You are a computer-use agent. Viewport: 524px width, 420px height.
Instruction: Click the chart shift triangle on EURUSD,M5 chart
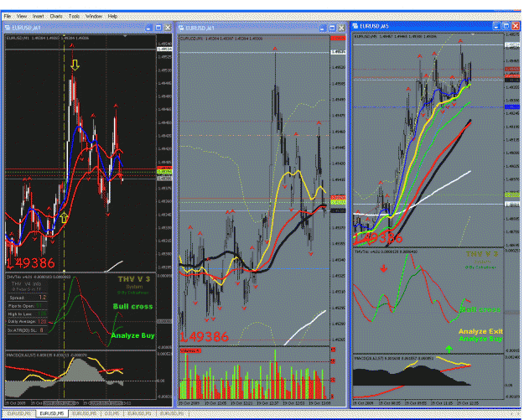click(x=473, y=34)
